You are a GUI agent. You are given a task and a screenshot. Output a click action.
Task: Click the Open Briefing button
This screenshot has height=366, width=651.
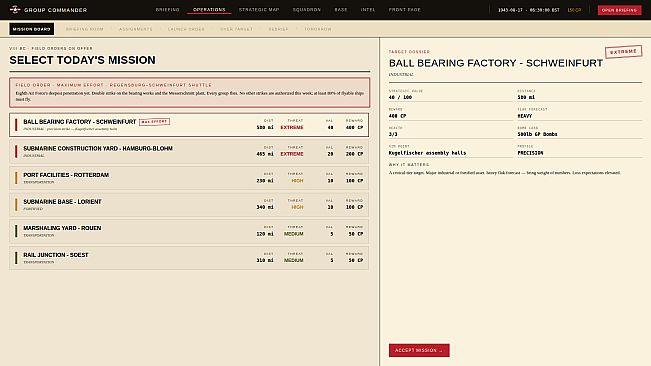pyautogui.click(x=619, y=10)
